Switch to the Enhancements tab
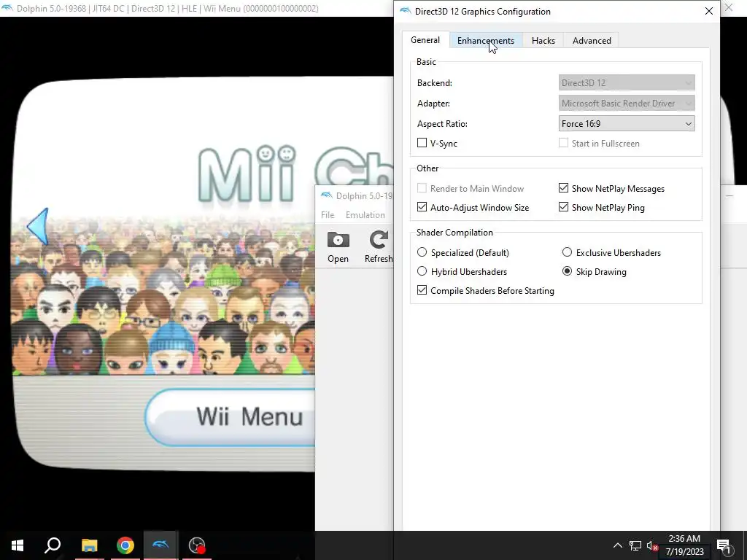This screenshot has height=560, width=747. click(485, 41)
